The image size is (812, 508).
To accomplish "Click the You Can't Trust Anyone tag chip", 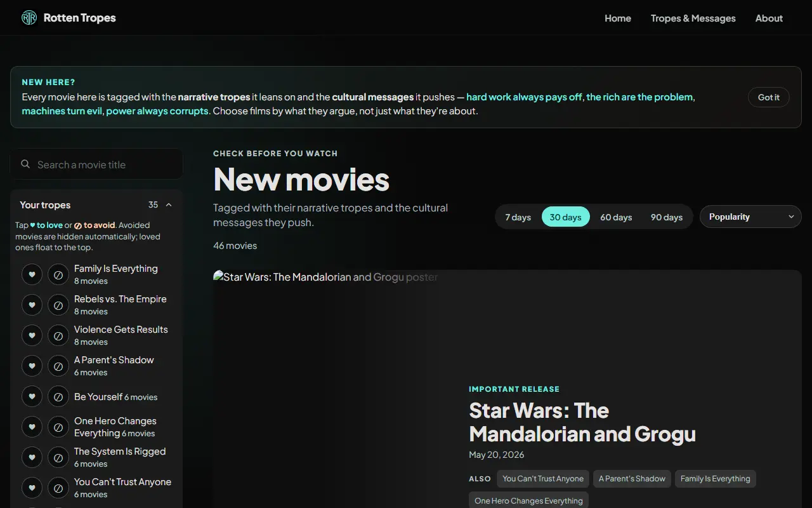I will pyautogui.click(x=543, y=479).
